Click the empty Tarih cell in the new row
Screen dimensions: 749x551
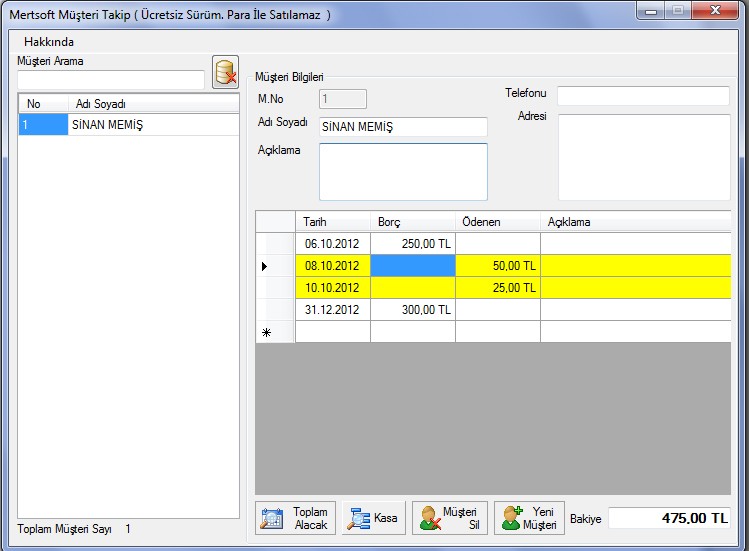[333, 332]
